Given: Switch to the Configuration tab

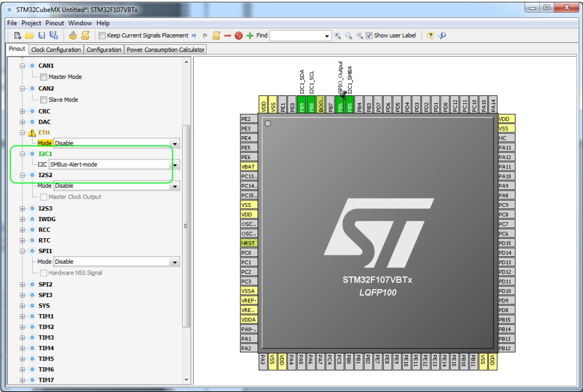Looking at the screenshot, I should pos(104,50).
